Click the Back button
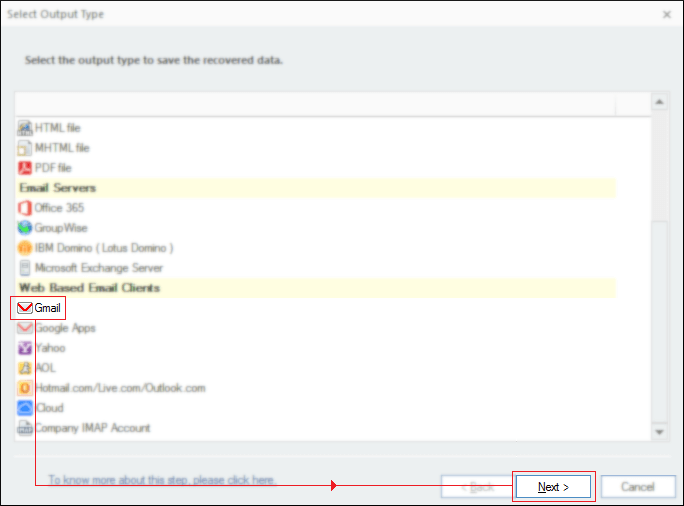This screenshot has width=684, height=506. pos(477,486)
